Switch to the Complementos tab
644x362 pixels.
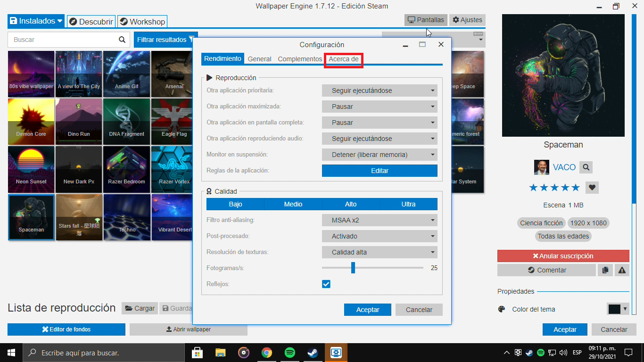point(300,59)
